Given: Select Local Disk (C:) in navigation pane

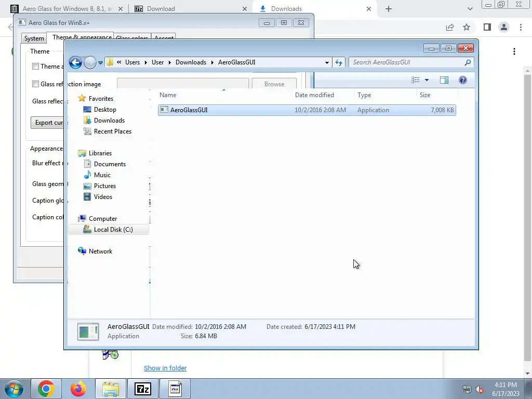Looking at the screenshot, I should [109, 229].
